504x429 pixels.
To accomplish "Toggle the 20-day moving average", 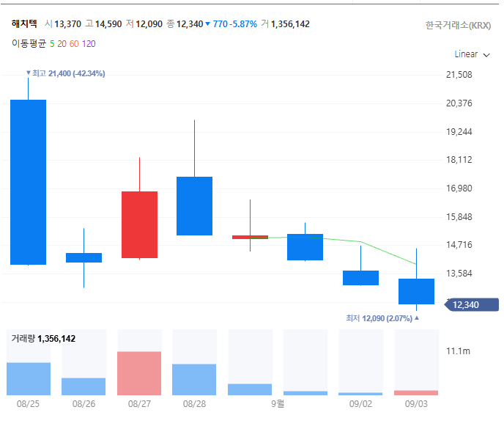I will coord(62,44).
